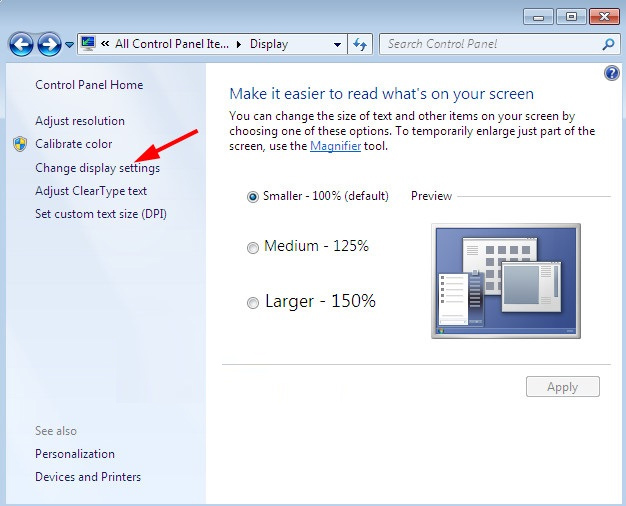Select All Control Panel Items breadcrumb

point(172,44)
